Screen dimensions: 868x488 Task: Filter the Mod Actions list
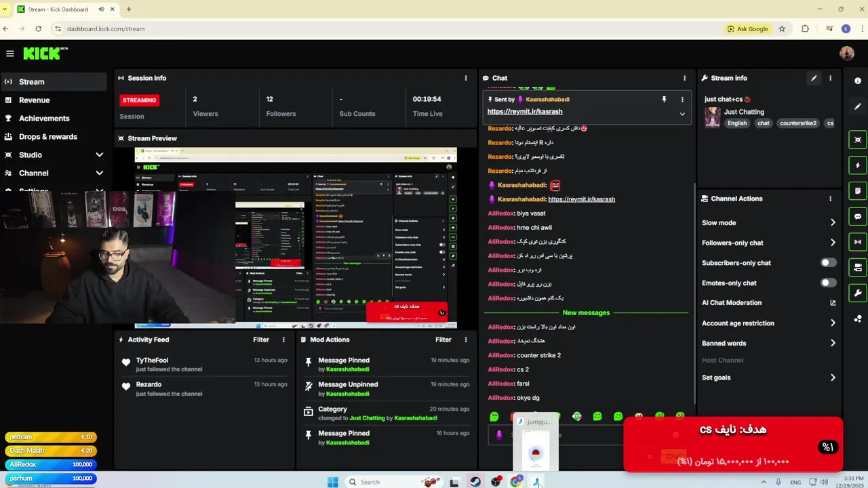click(443, 340)
